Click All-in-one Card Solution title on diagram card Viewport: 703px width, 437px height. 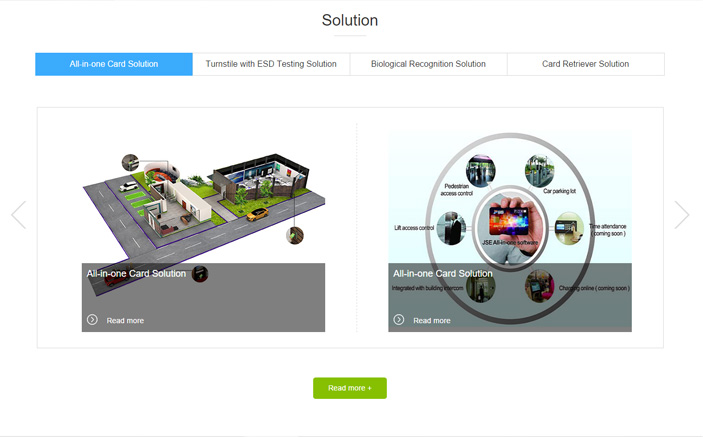443,273
